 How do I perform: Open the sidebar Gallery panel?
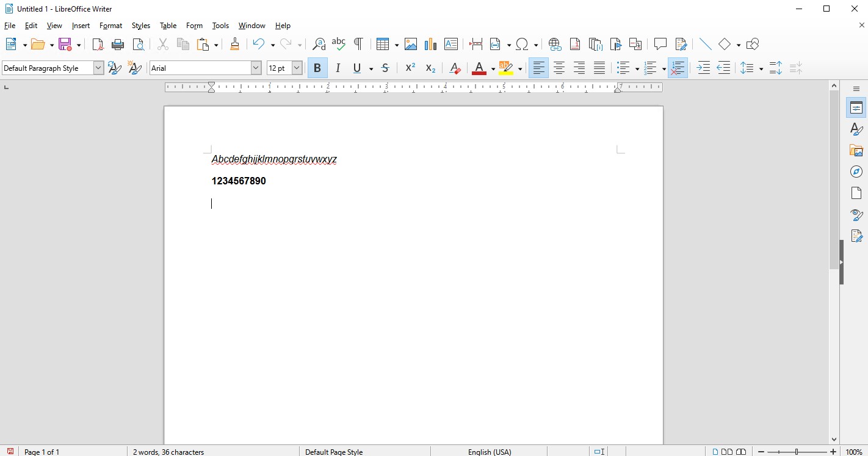pyautogui.click(x=856, y=150)
